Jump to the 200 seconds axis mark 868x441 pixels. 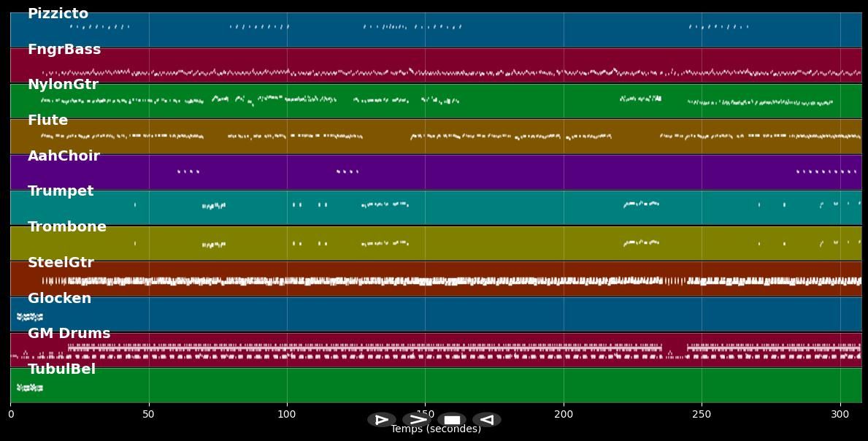564,415
